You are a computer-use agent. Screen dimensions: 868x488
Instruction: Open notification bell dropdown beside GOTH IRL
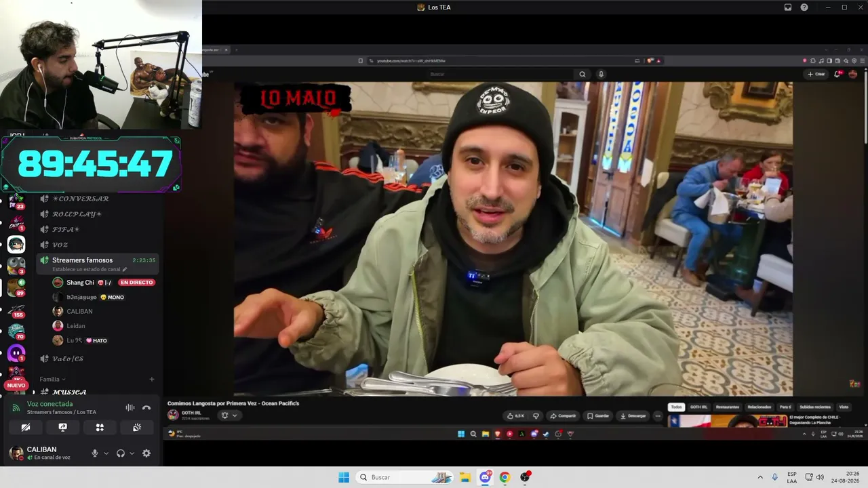(229, 415)
